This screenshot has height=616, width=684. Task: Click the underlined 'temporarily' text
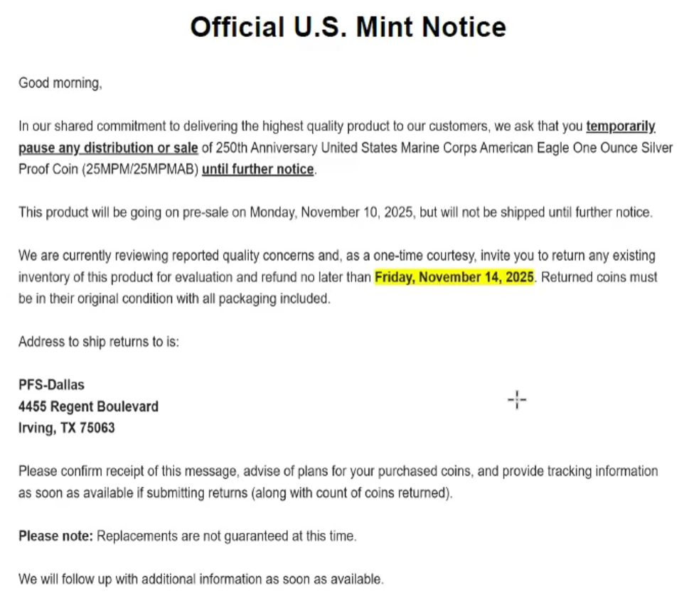(x=621, y=126)
